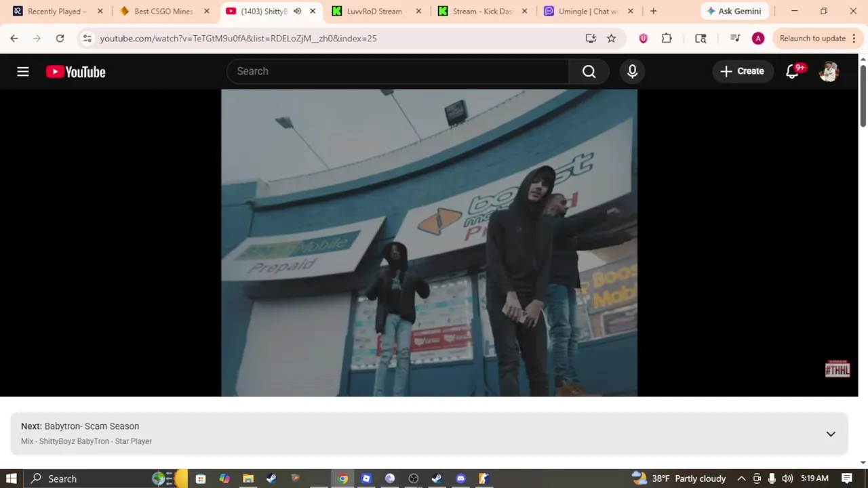This screenshot has height=488, width=868.
Task: View site information icon in address bar
Action: click(x=87, y=39)
